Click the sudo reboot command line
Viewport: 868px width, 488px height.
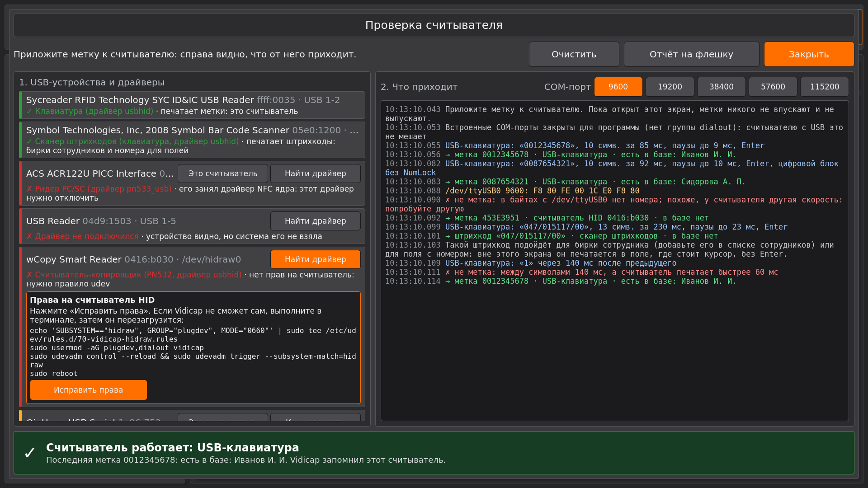point(54,374)
